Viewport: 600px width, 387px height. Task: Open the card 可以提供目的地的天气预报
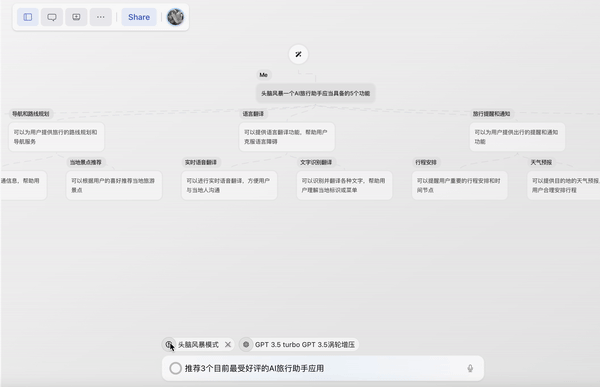[x=564, y=185]
